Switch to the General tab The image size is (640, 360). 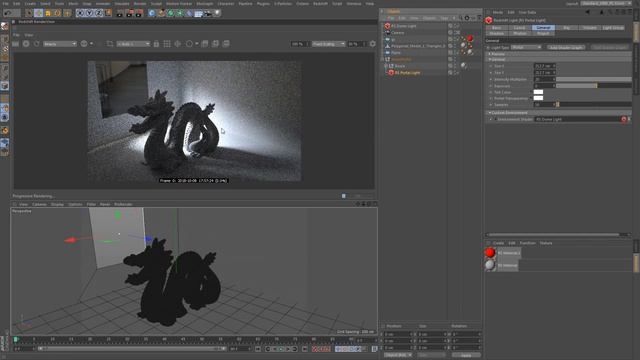coord(543,28)
